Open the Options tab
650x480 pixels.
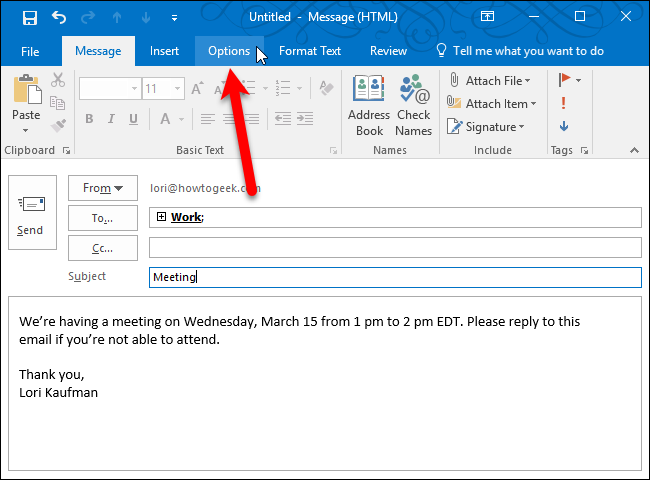click(x=229, y=51)
